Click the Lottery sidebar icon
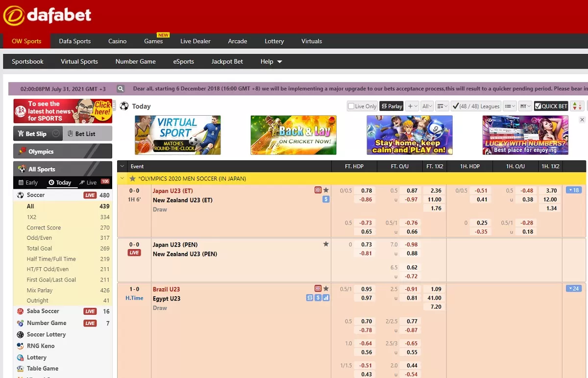This screenshot has height=378, width=588. [x=20, y=357]
